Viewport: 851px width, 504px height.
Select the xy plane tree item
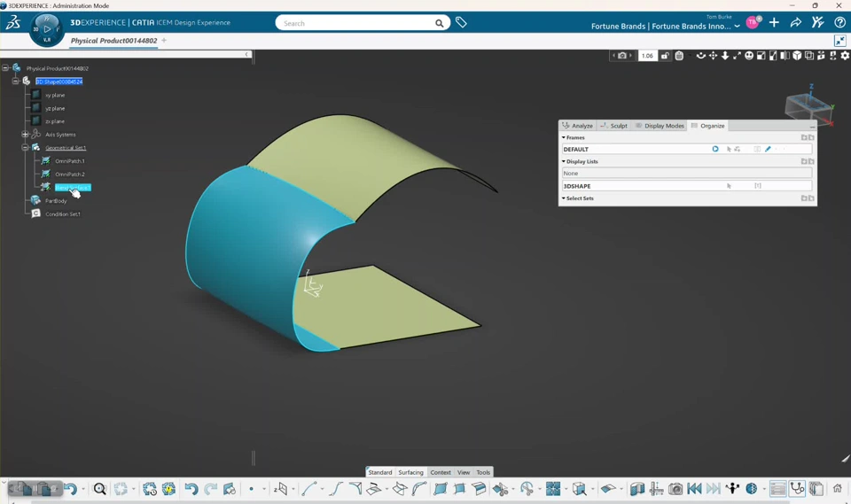tap(55, 95)
